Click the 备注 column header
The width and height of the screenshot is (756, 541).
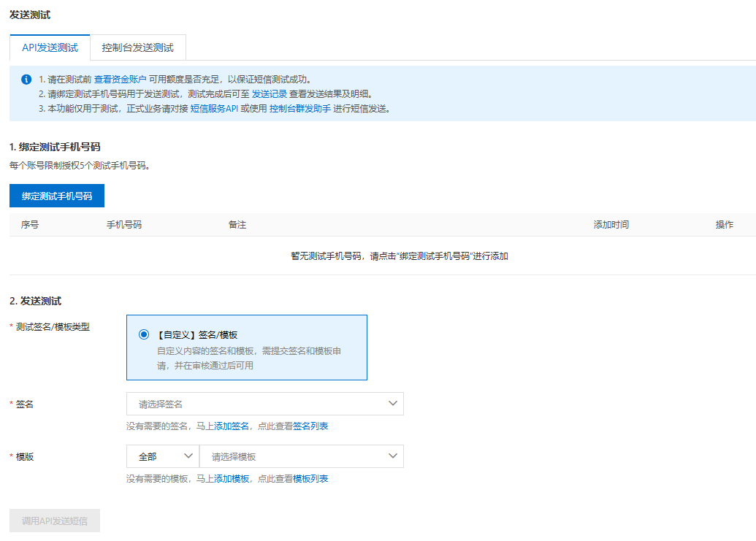click(237, 224)
